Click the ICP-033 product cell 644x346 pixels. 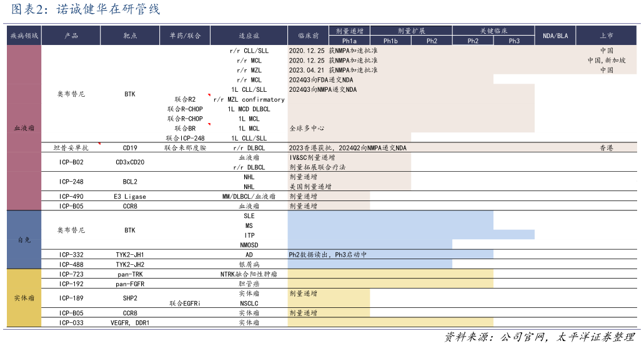pos(71,323)
